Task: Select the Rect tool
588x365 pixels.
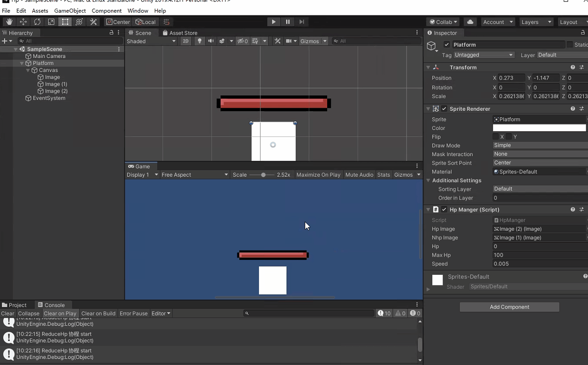Action: 65,22
